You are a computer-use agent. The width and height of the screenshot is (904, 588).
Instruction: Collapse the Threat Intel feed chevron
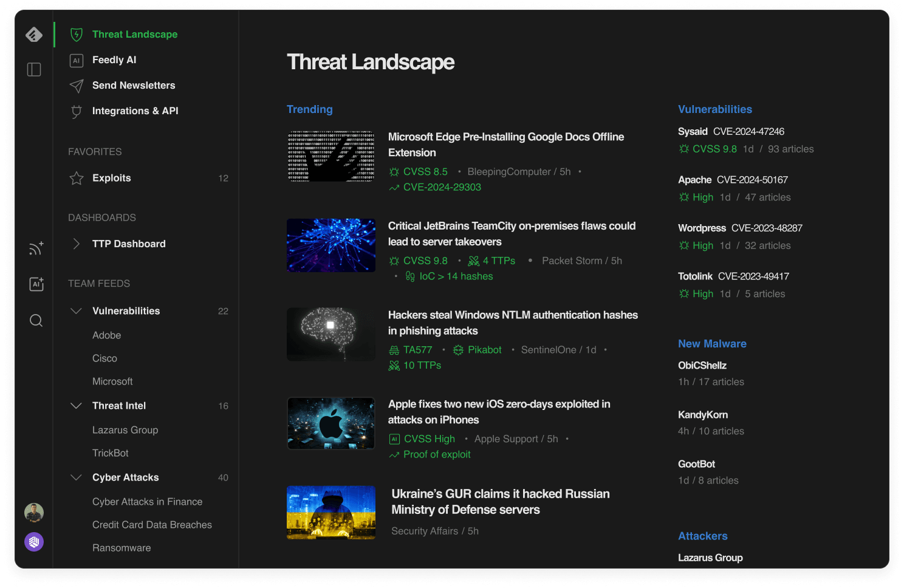[76, 406]
